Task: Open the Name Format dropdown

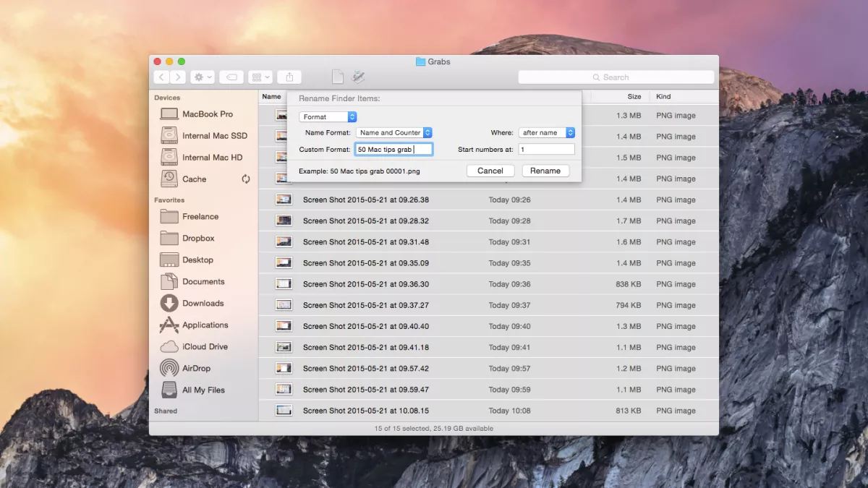Action: click(394, 132)
